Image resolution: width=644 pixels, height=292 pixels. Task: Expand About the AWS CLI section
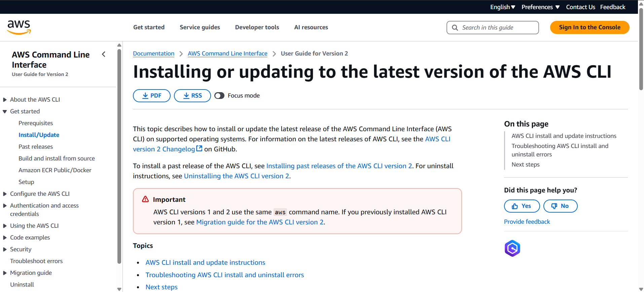pyautogui.click(x=5, y=100)
